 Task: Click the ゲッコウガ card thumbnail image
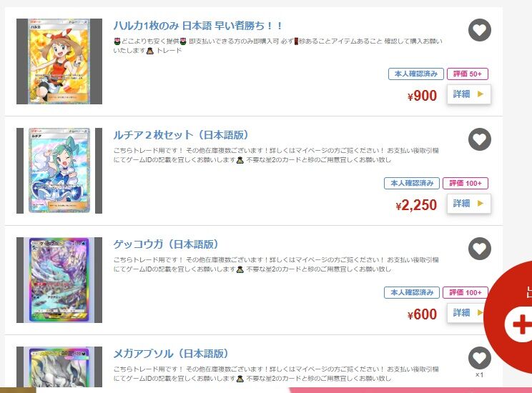tap(59, 280)
